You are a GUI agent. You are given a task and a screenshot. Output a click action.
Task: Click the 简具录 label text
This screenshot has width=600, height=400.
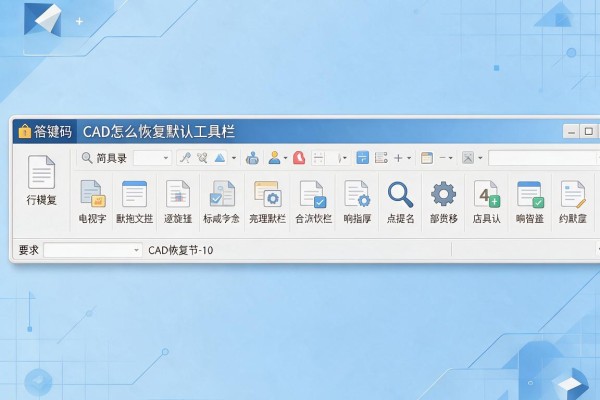coord(111,158)
